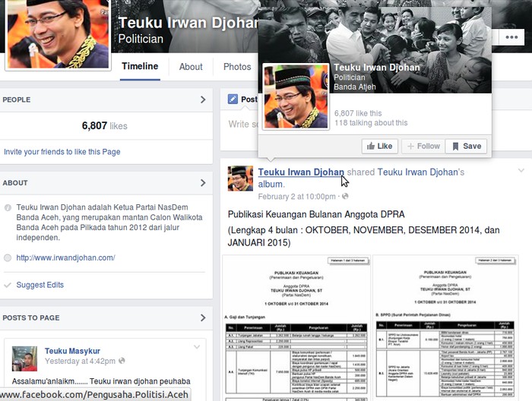Click the main page profile picture
532x401 pixels.
point(58,33)
